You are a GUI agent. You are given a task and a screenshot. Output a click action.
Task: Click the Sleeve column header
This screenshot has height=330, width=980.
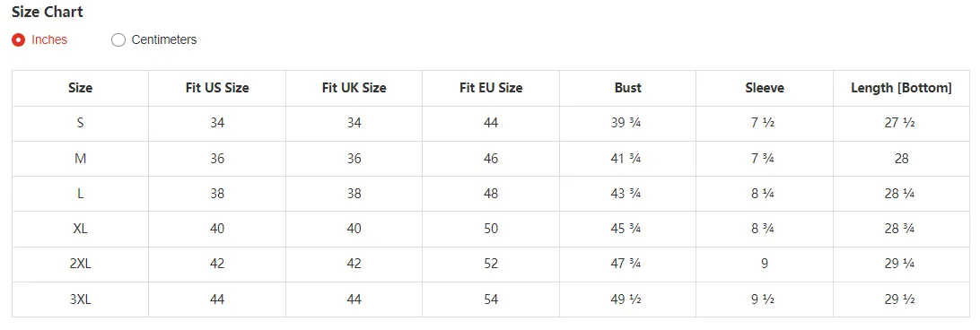pyautogui.click(x=765, y=88)
